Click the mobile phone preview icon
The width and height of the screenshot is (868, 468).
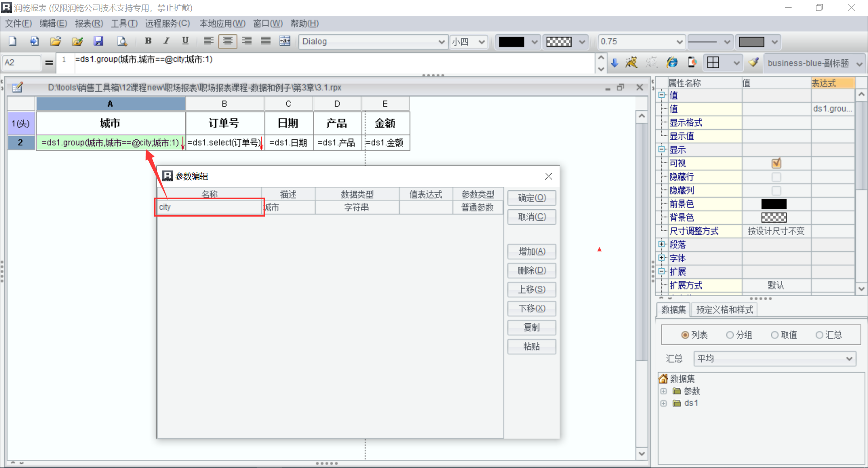point(692,62)
